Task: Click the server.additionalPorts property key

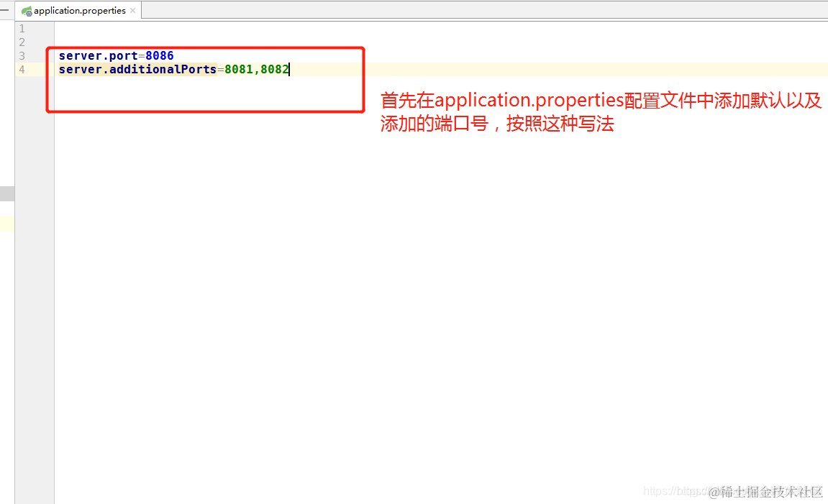Action: (137, 70)
